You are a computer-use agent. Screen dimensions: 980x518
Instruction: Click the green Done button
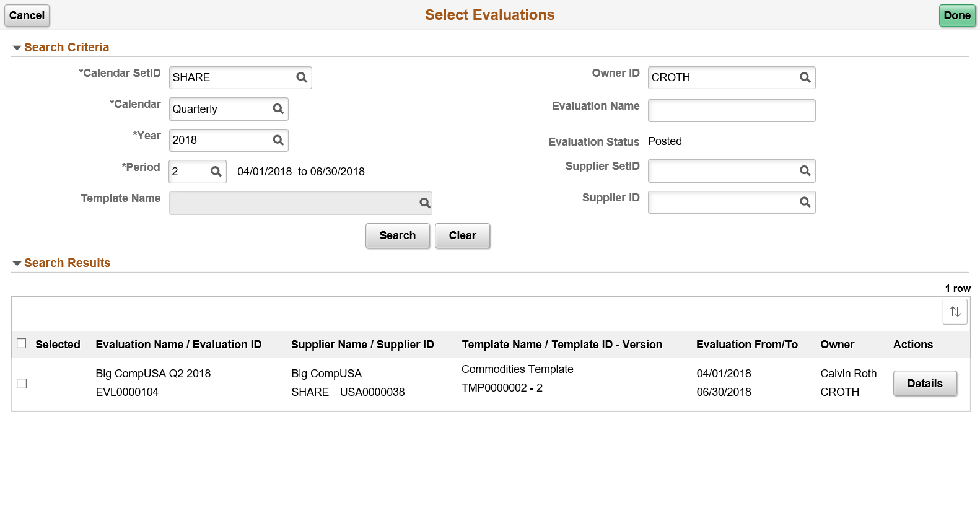tap(957, 15)
